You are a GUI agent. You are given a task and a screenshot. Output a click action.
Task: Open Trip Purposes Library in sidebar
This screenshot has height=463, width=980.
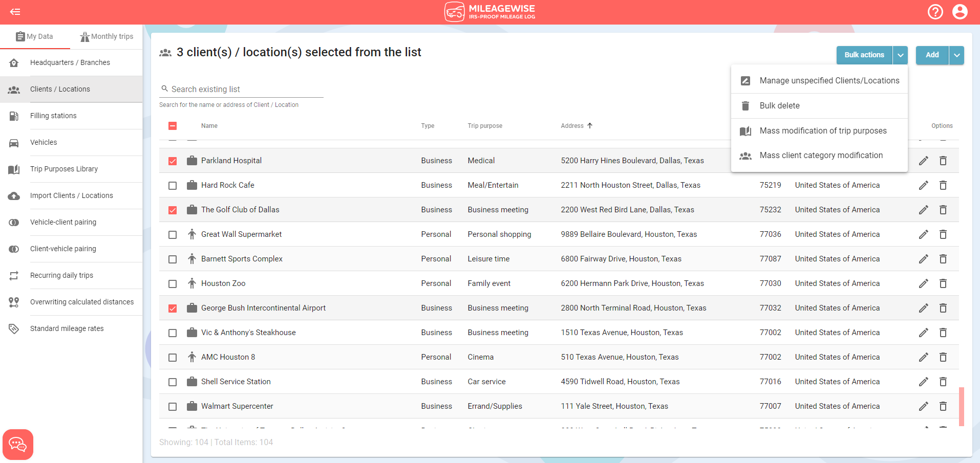click(x=64, y=169)
